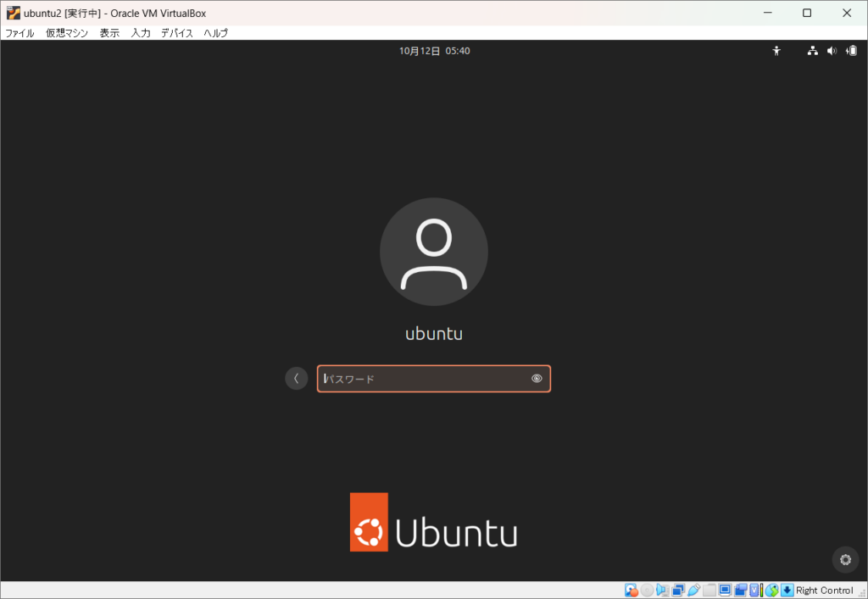Click the display indicator icon
868x599 pixels.
click(725, 590)
